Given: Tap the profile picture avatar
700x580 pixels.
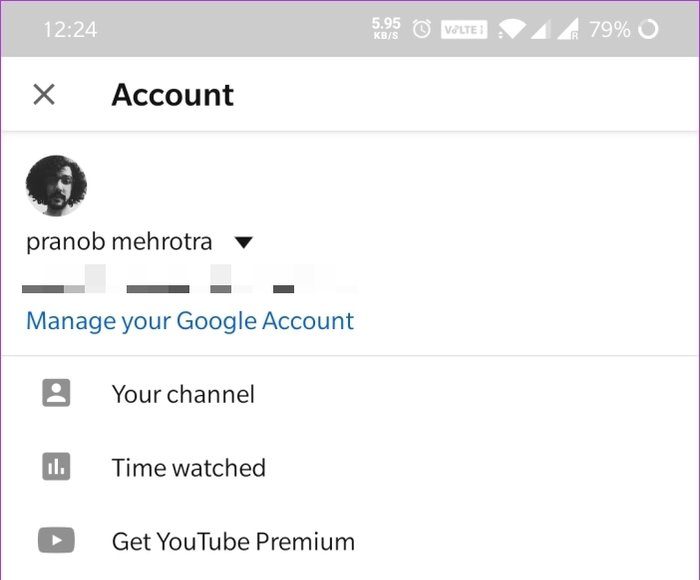Looking at the screenshot, I should tap(56, 186).
